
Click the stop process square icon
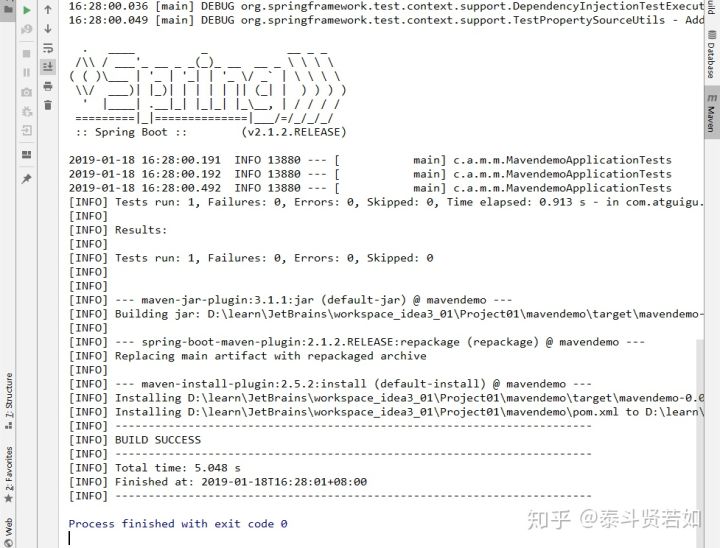click(27, 54)
